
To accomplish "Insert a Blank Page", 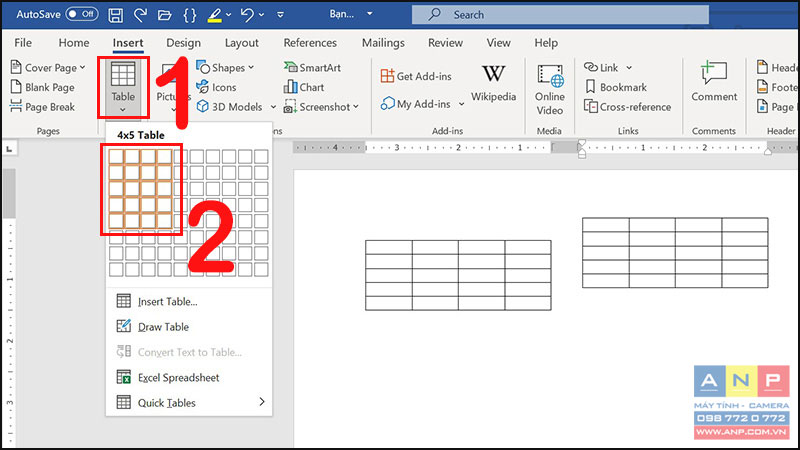I will (43, 87).
